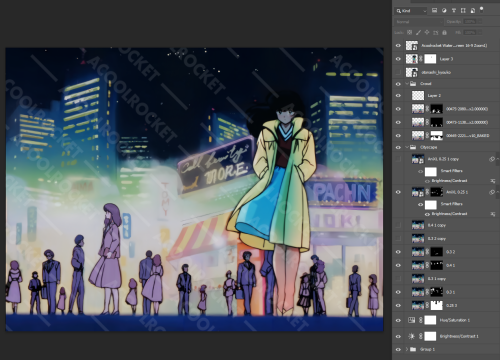Select the otonashi_kyouko layer name
The image size is (500, 360).
point(436,72)
